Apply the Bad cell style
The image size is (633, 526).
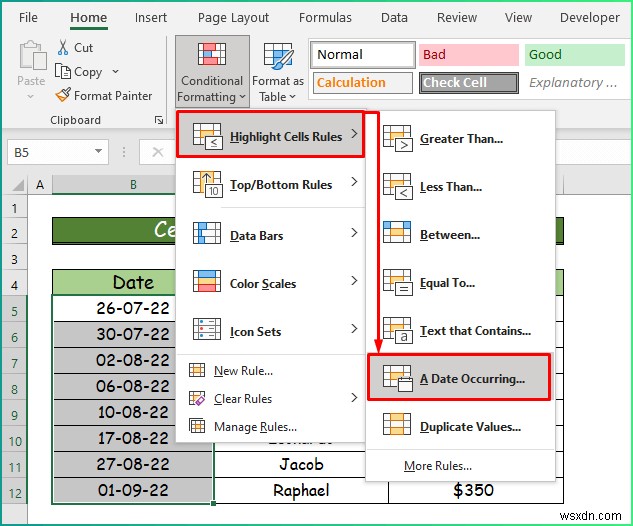(469, 54)
